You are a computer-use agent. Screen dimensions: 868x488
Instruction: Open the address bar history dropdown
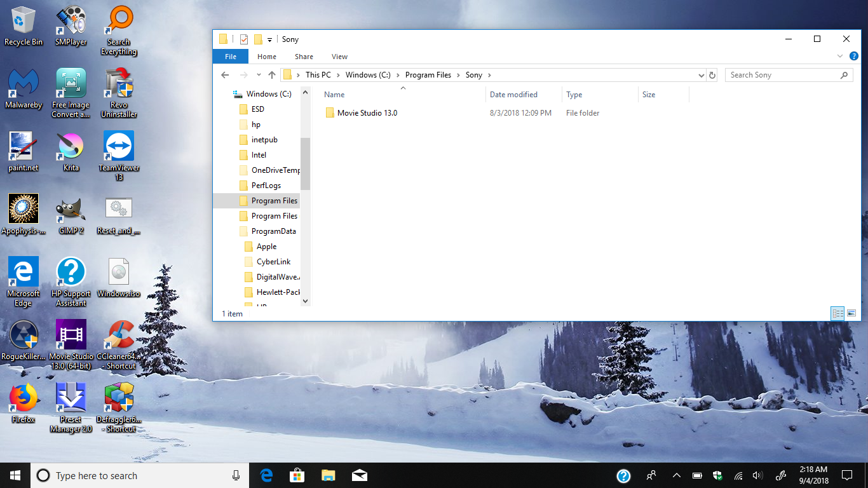coord(702,75)
